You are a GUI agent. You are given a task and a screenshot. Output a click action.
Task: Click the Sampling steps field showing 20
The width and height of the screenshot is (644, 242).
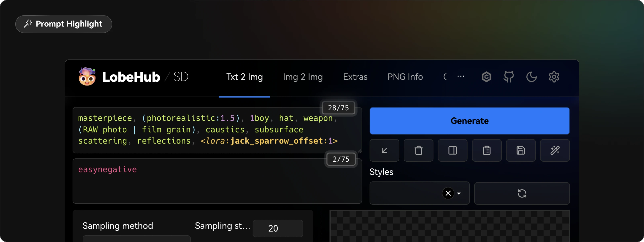(x=278, y=228)
